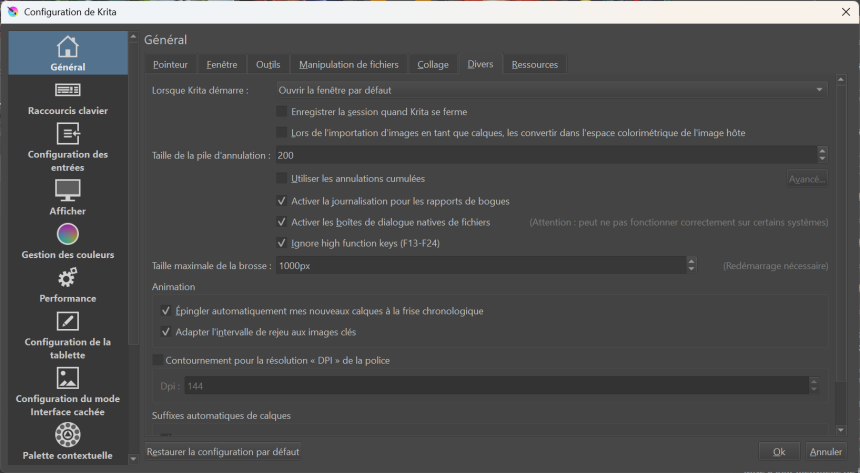The image size is (860, 473).
Task: Open Configuration de la tablette icon
Action: (x=67, y=321)
